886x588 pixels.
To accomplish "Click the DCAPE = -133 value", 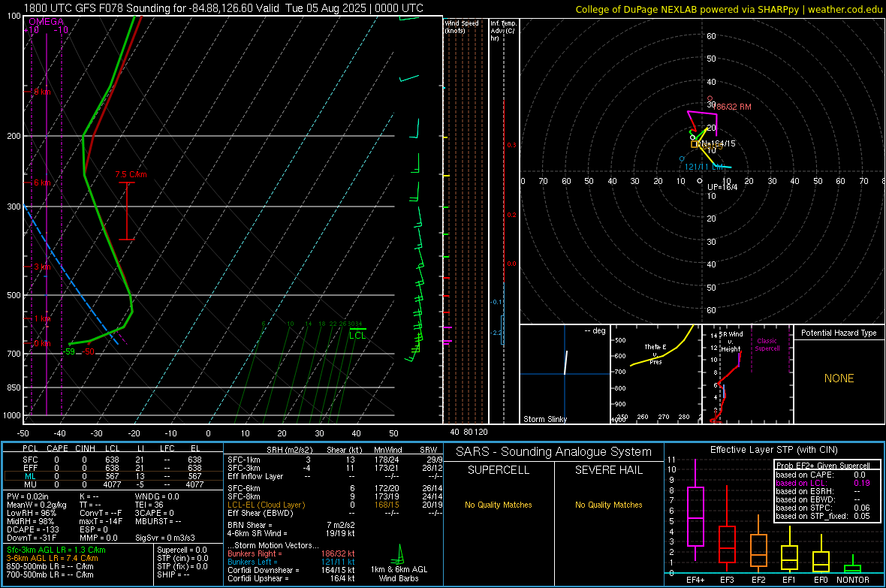I will coord(33,529).
